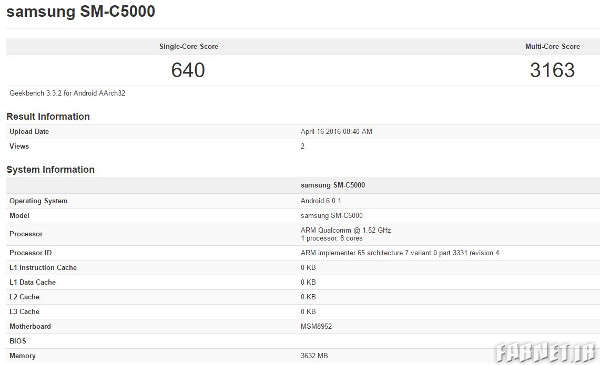Image resolution: width=600 pixels, height=365 pixels.
Task: Click the single-core score value 640
Action: [x=188, y=70]
